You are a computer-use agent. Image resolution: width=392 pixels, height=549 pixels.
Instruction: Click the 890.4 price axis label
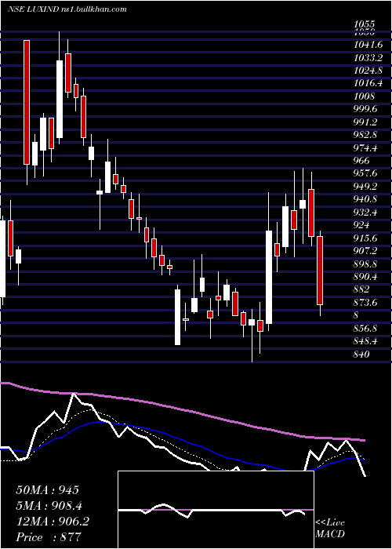coord(366,277)
